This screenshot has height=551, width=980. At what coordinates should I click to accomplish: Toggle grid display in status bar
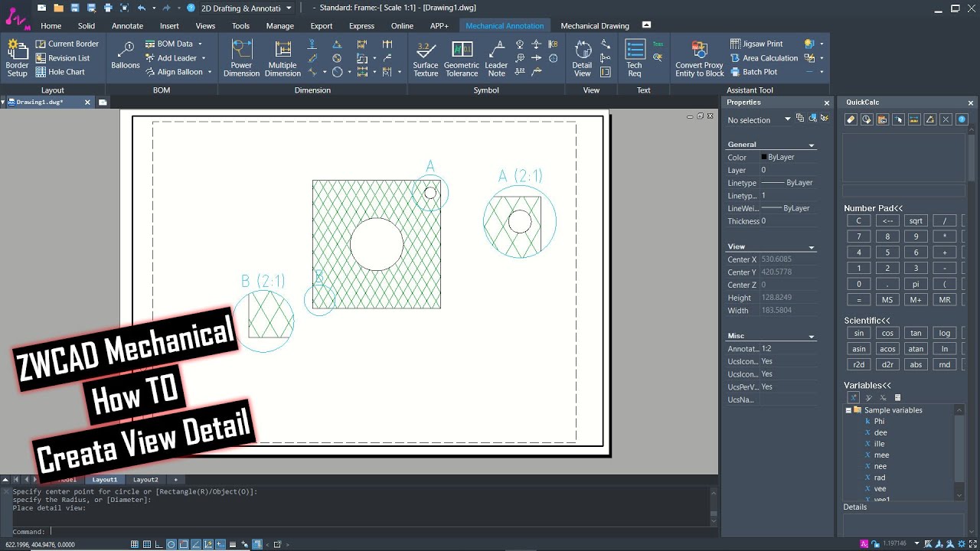pos(147,544)
